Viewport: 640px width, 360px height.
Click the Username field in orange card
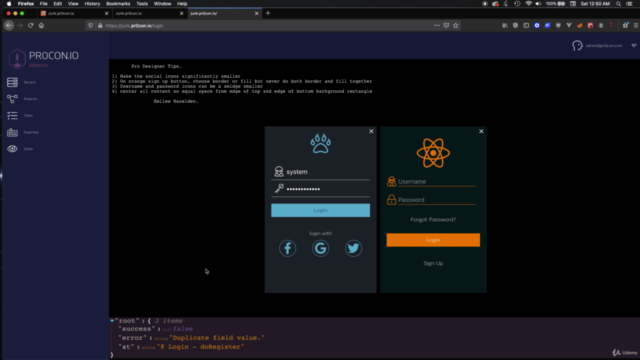click(437, 182)
